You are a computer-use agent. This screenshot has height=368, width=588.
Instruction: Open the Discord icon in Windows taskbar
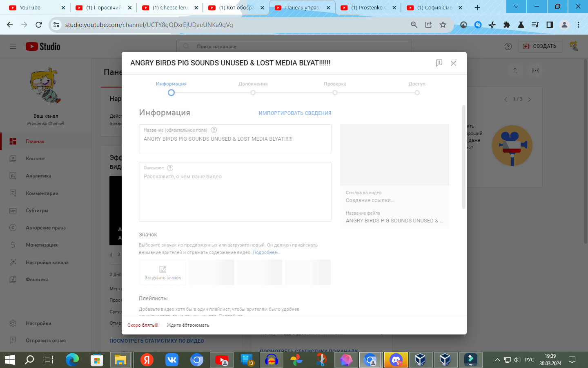click(x=396, y=360)
